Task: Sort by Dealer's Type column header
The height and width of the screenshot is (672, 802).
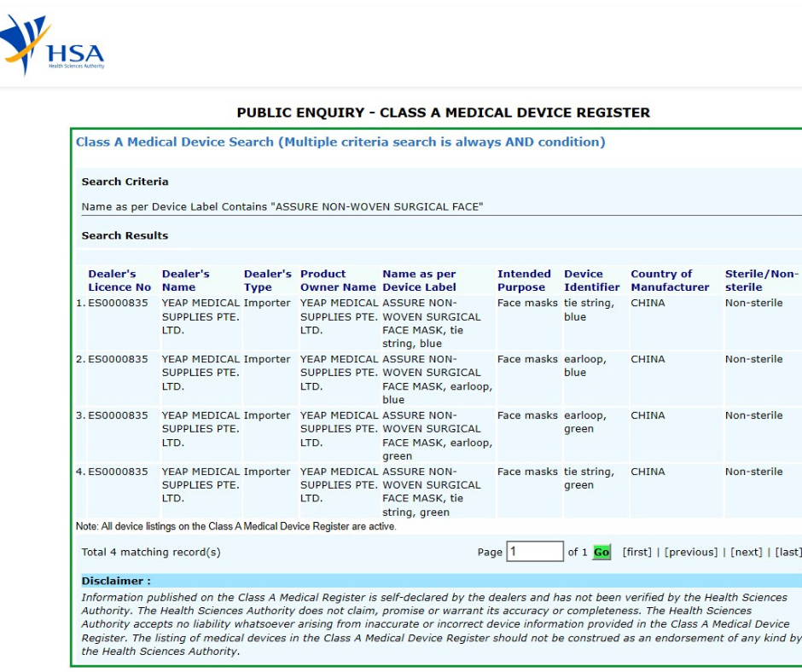Action: [268, 281]
